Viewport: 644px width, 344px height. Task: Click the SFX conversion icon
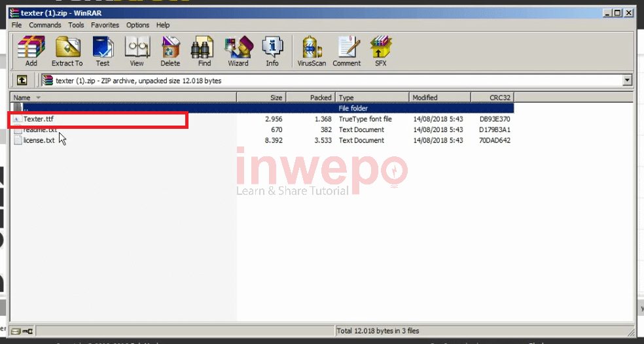click(x=381, y=51)
